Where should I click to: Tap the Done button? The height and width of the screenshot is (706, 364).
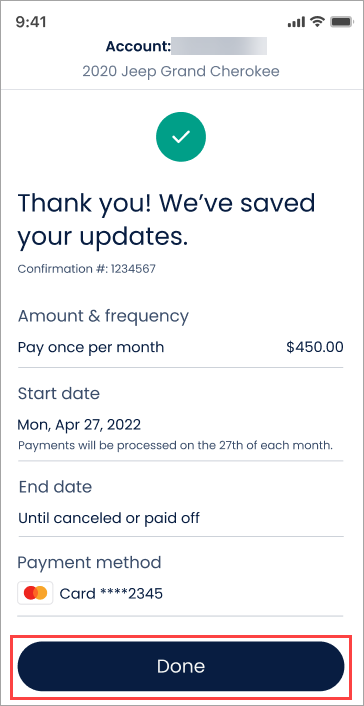(181, 666)
